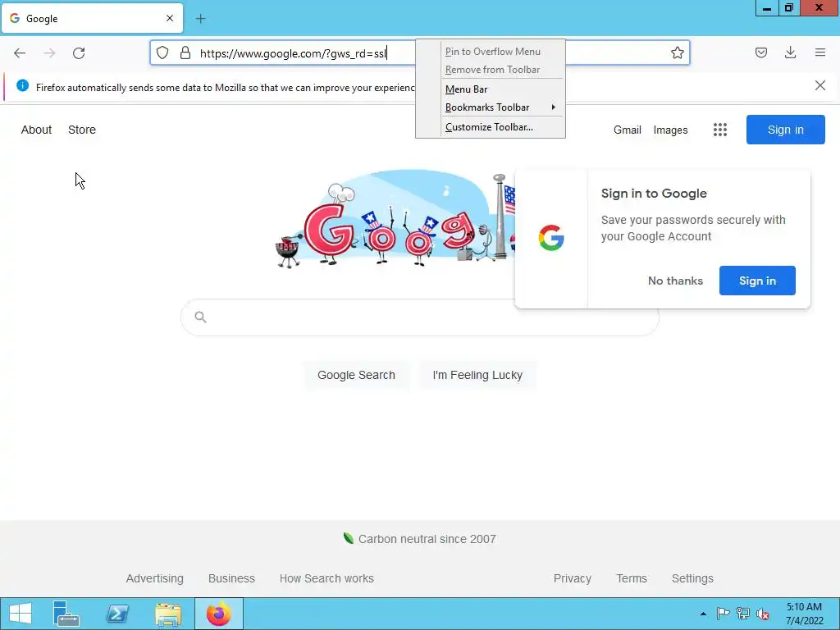The height and width of the screenshot is (630, 840).
Task: Launch PowerShell from taskbar
Action: [x=117, y=614]
